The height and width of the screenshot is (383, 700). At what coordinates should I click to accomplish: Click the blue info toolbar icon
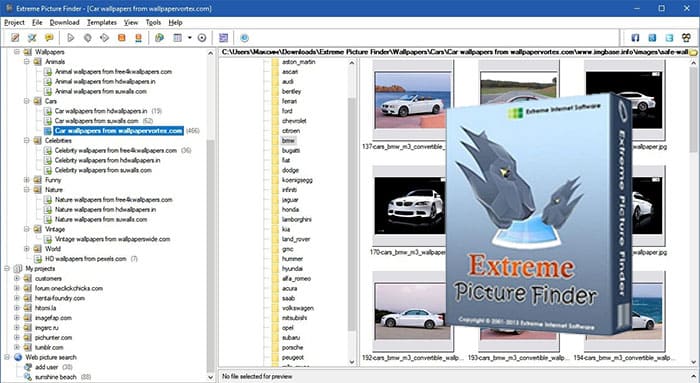[244, 38]
